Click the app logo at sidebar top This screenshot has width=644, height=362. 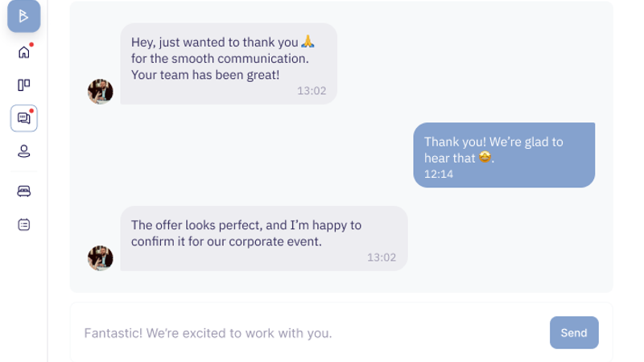pos(24,15)
